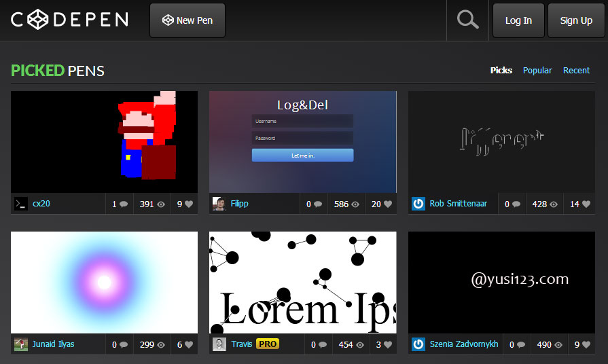Click Szenia Zadvornykh's blue power avatar
Viewport: 608px width, 364px height.
(418, 344)
